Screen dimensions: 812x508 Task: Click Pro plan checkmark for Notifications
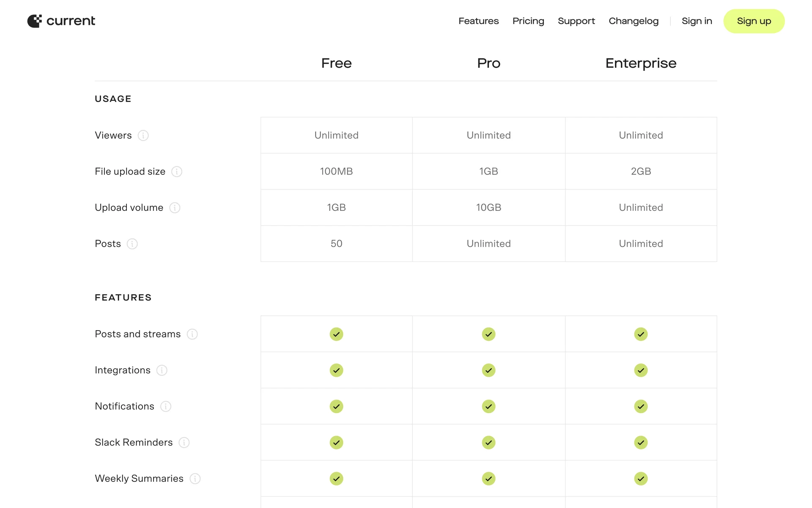click(x=488, y=406)
